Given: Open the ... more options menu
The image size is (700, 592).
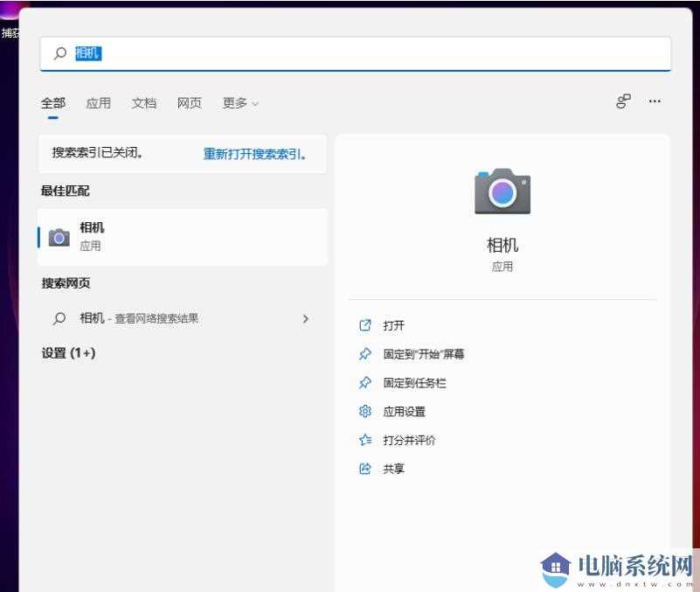Looking at the screenshot, I should (x=655, y=102).
